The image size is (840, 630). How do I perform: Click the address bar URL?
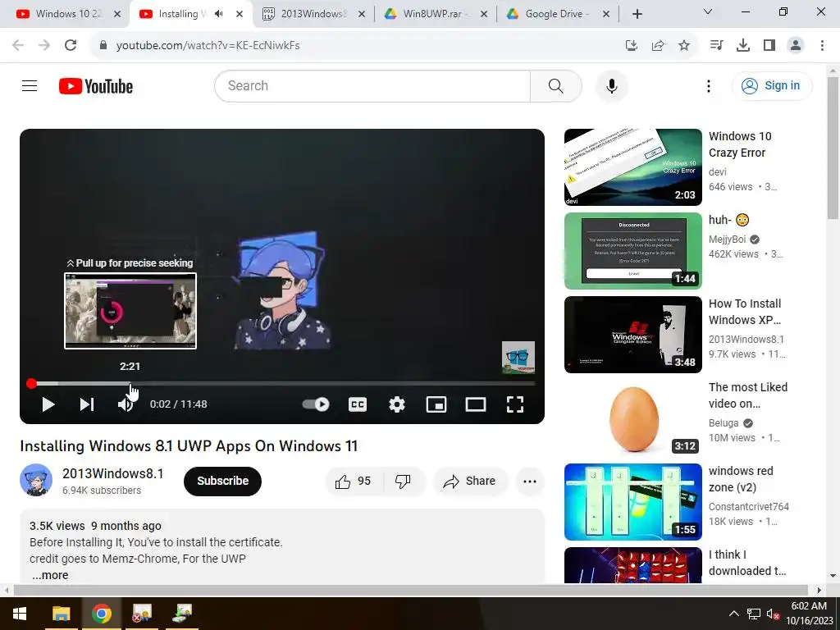[x=208, y=46]
